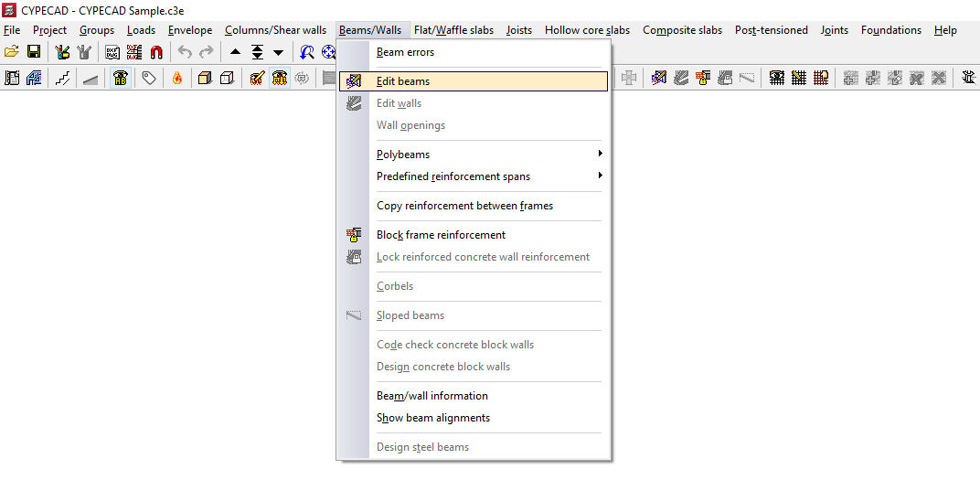This screenshot has width=980, height=480.
Task: Open go-to-group icon between the floor arrows
Action: [258, 52]
